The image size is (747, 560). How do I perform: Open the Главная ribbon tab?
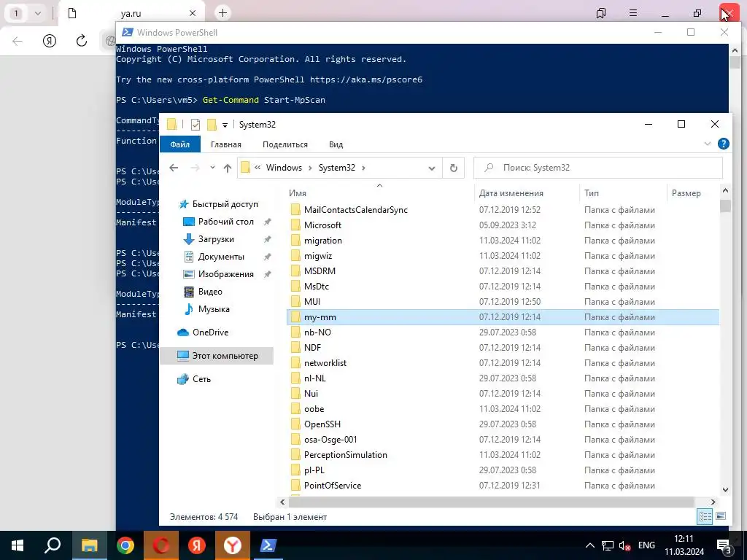[x=226, y=144]
